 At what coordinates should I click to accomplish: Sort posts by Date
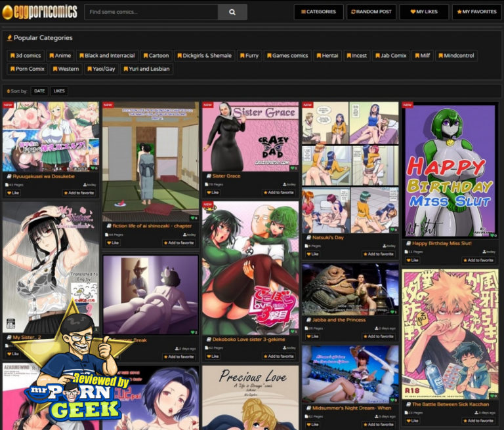(x=39, y=91)
